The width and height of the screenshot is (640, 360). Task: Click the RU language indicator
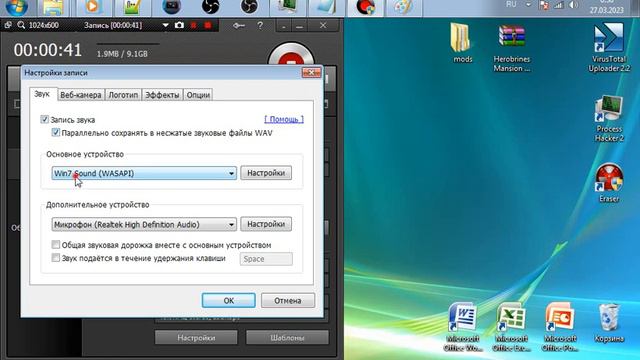(x=511, y=4)
